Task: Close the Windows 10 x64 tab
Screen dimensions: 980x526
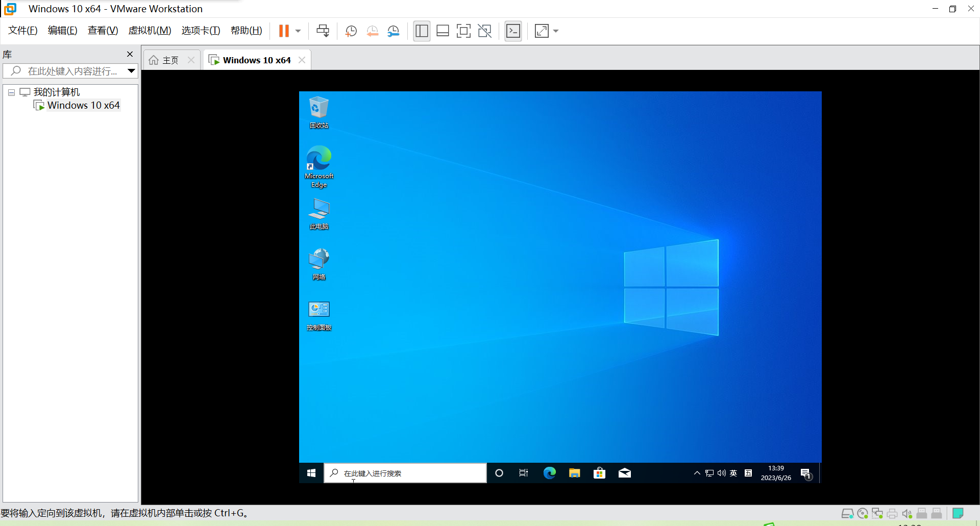Action: 302,60
